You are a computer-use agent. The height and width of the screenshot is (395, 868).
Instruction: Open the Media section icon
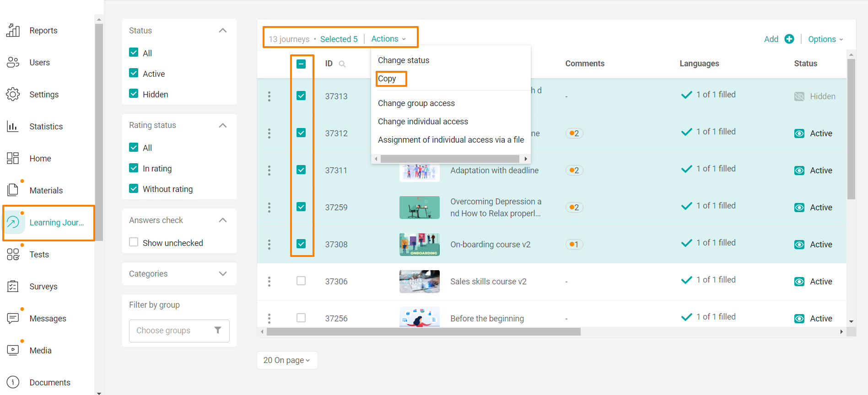point(13,350)
